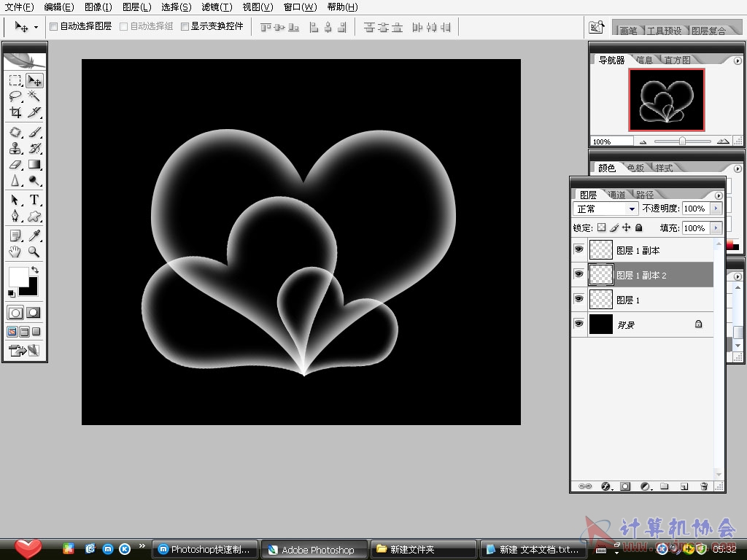The image size is (747, 560).
Task: Select the Eraser tool
Action: coord(15,164)
